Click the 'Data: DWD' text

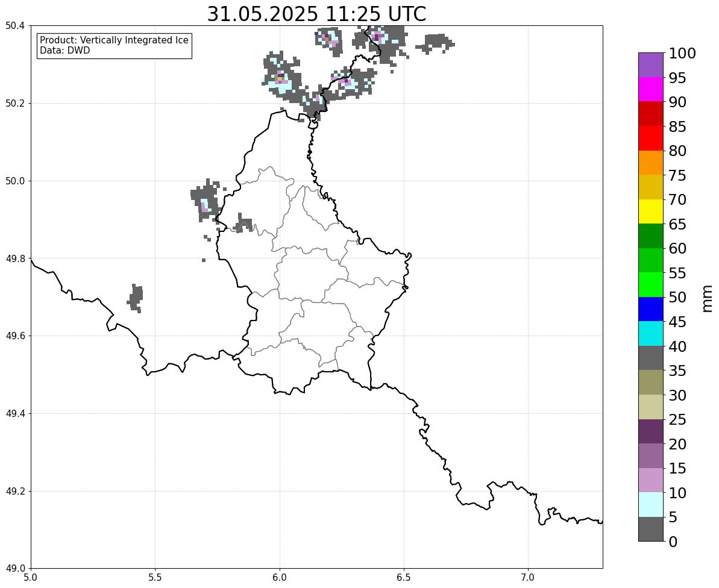(x=65, y=51)
